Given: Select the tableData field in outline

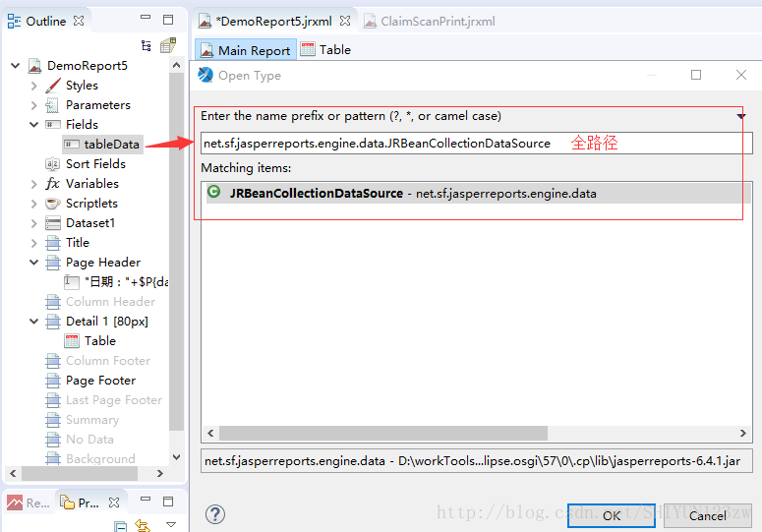Looking at the screenshot, I should click(x=102, y=145).
